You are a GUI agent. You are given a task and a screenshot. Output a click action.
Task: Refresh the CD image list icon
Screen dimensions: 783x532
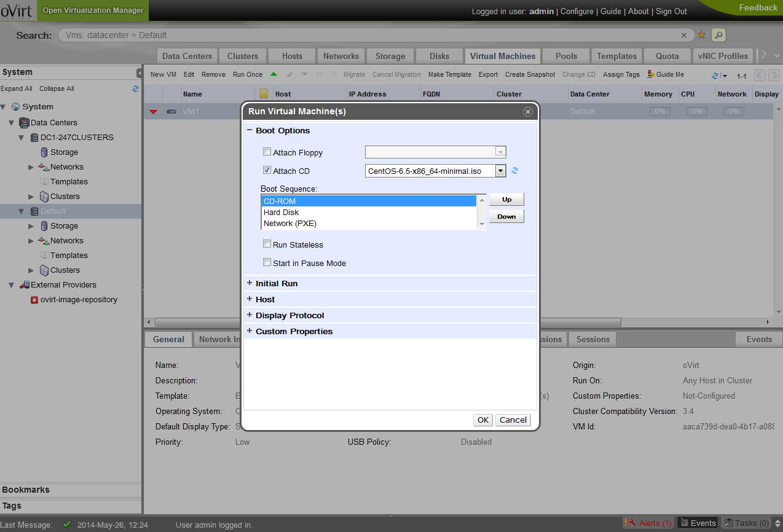point(515,171)
